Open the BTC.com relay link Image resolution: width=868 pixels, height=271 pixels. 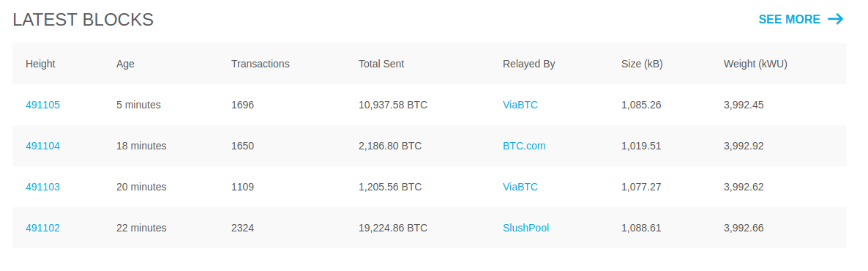click(524, 146)
